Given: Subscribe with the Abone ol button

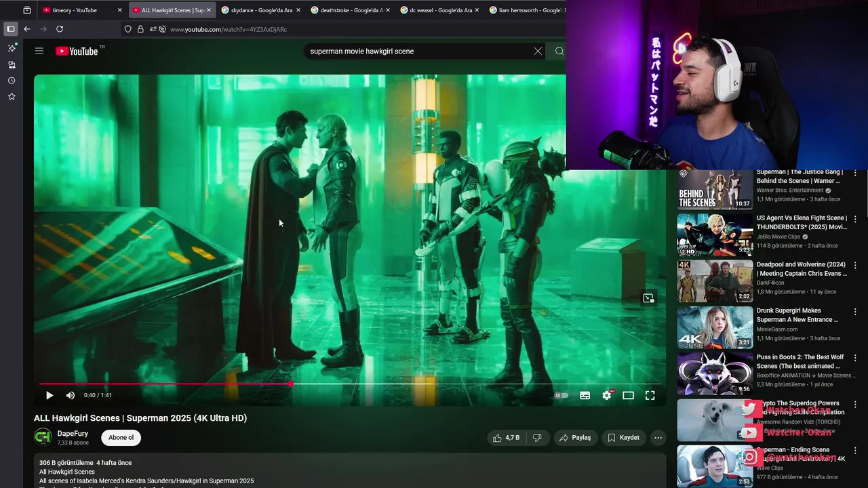Looking at the screenshot, I should pos(121,438).
